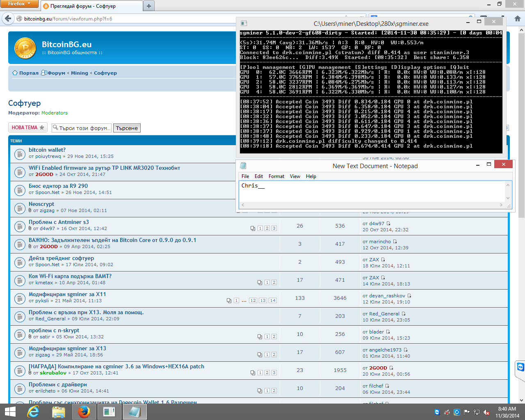This screenshot has height=420, width=525.
Task: Go to page 13 of Модифициран sgminer за X11
Action: (263, 301)
